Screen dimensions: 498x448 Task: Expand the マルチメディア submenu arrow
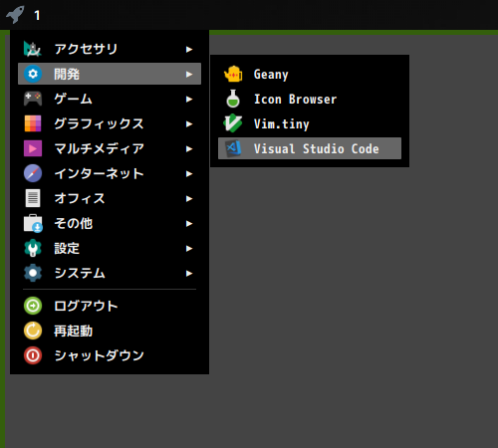[189, 149]
